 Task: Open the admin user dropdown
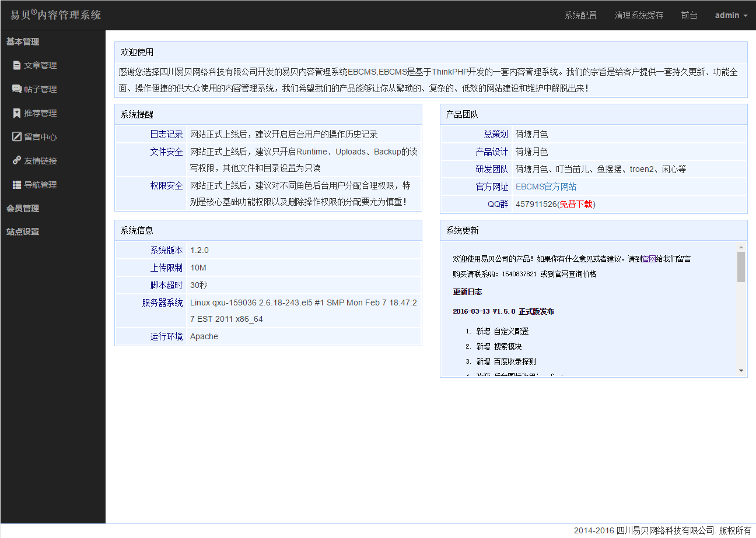pos(731,15)
